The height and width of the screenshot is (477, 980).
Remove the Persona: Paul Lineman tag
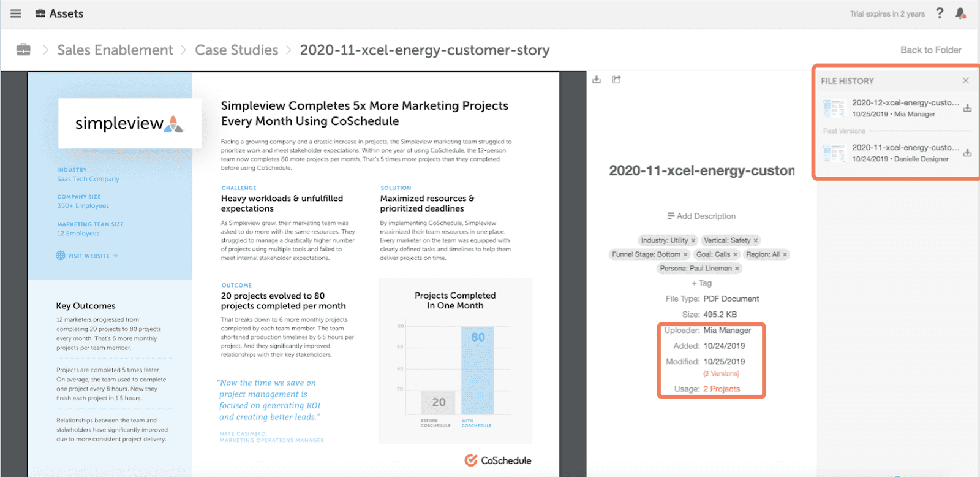pos(737,269)
